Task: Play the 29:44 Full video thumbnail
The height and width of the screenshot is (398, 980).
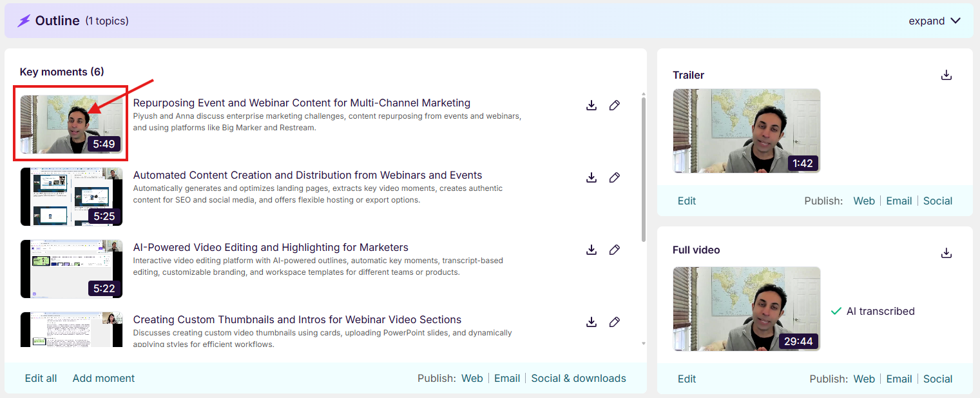Action: 747,309
